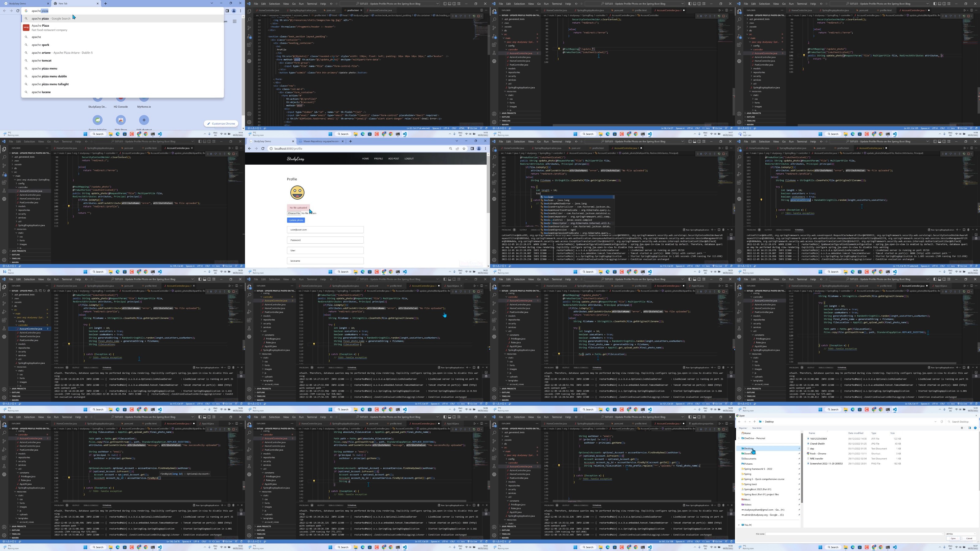Choose the apache tomcat suggestion

click(41, 61)
